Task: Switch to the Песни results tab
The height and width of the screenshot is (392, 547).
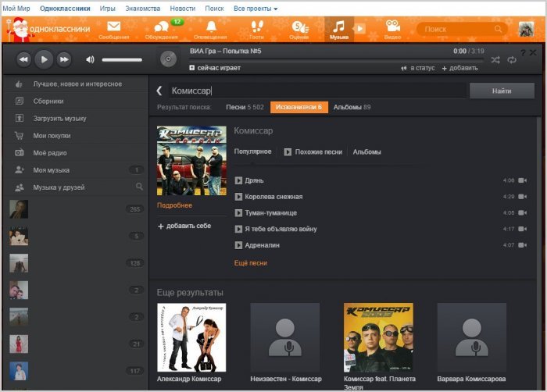Action: click(245, 106)
